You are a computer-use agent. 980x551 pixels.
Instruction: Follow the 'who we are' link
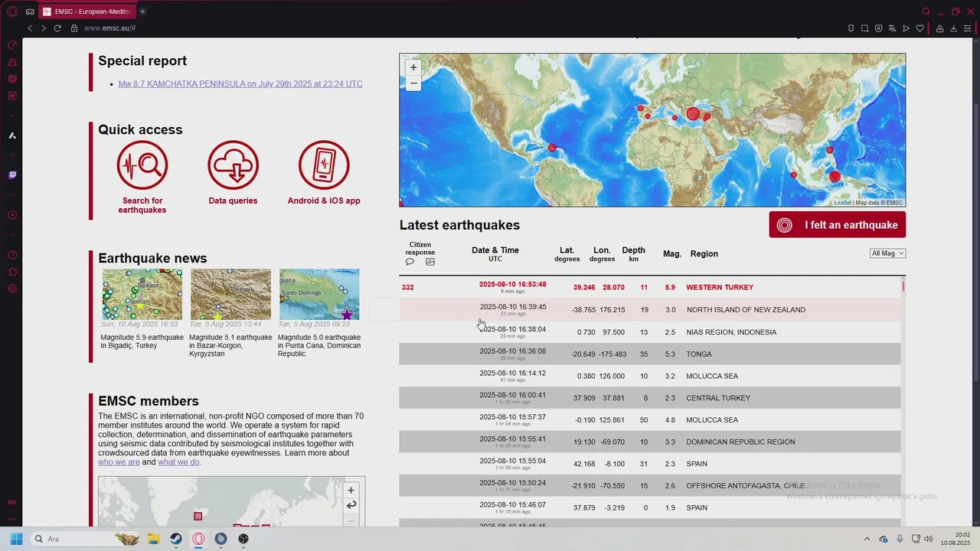119,462
